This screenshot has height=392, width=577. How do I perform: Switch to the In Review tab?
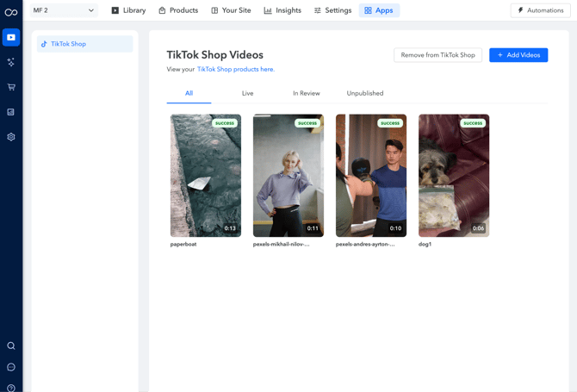click(x=306, y=93)
